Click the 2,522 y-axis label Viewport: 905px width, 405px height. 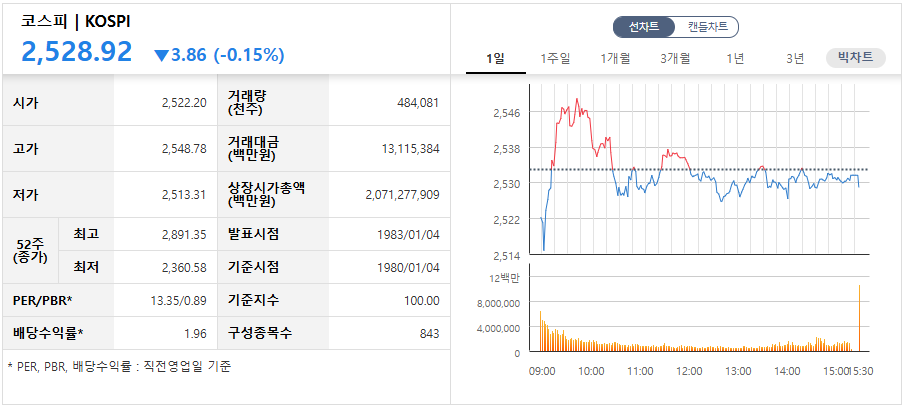[x=507, y=220]
